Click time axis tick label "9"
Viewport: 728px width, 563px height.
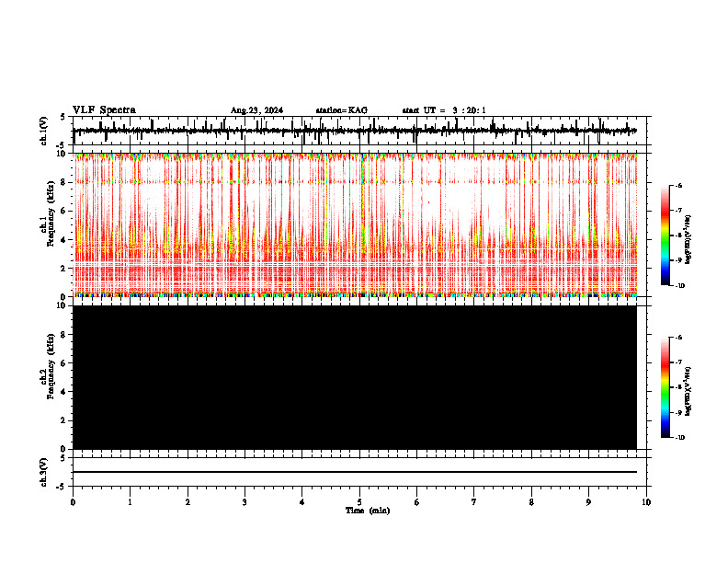[x=588, y=502]
